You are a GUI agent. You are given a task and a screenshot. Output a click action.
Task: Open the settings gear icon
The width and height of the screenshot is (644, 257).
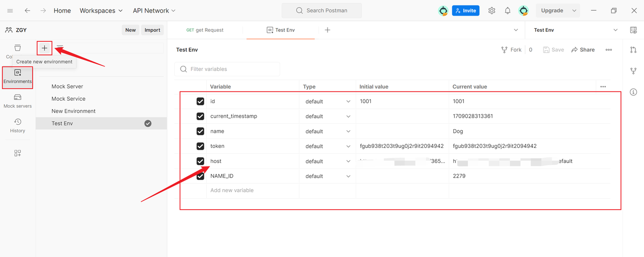[492, 11]
